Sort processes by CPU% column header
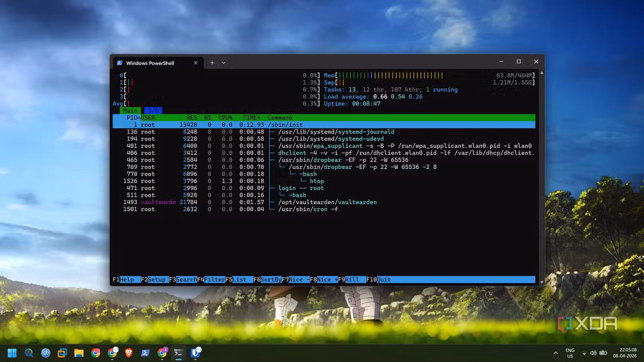The image size is (644, 362). [225, 118]
